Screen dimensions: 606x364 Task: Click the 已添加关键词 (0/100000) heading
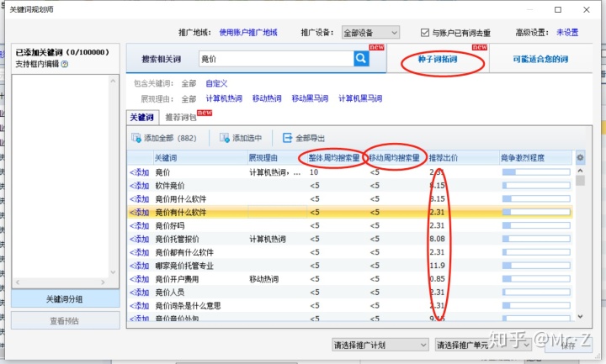(61, 52)
